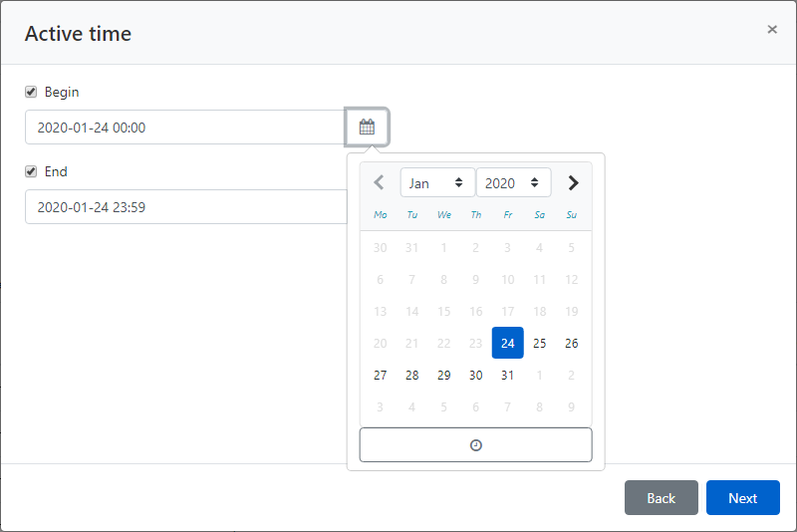Select day 24 in the calendar
Viewport: 797px width, 532px height.
pyautogui.click(x=508, y=344)
